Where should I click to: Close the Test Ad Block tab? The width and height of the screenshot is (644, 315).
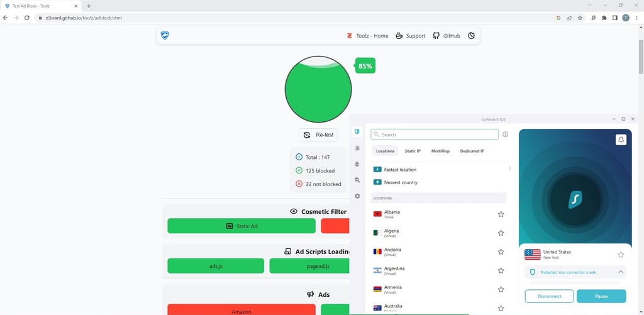click(x=75, y=6)
